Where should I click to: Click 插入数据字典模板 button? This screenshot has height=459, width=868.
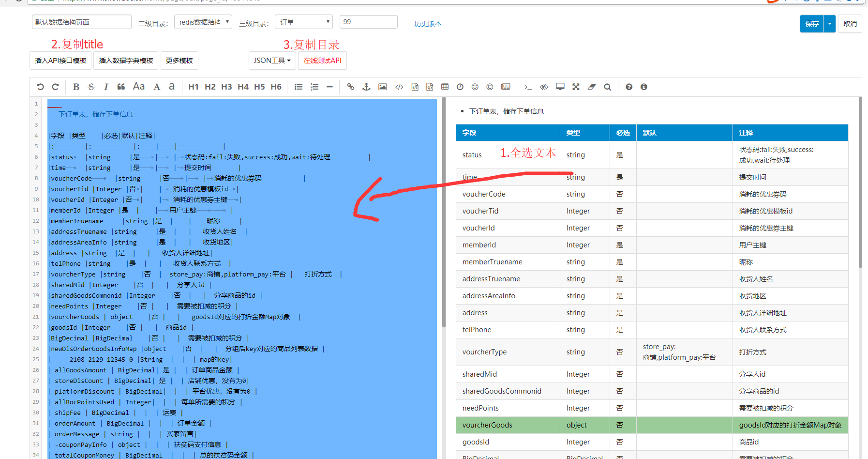coord(126,61)
